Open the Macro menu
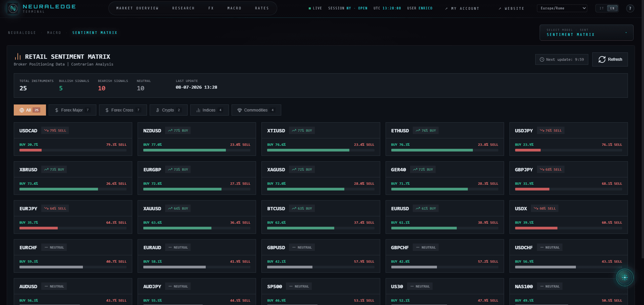Image resolution: width=644 pixels, height=305 pixels. tap(234, 8)
